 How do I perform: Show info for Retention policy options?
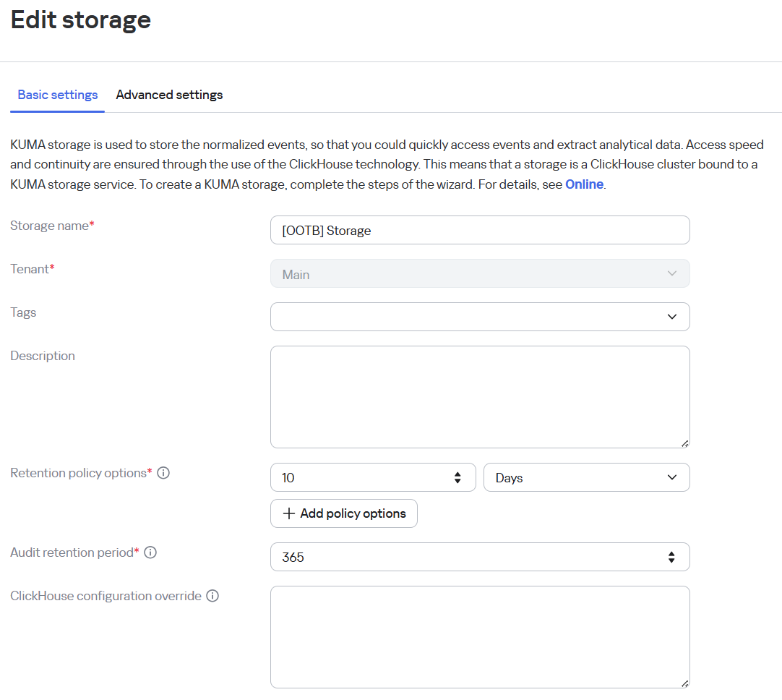tap(163, 473)
